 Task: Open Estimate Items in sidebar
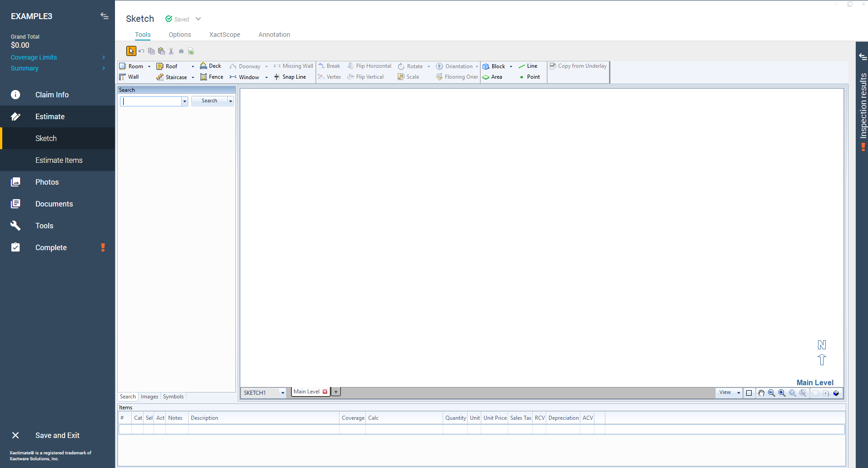tap(57, 160)
